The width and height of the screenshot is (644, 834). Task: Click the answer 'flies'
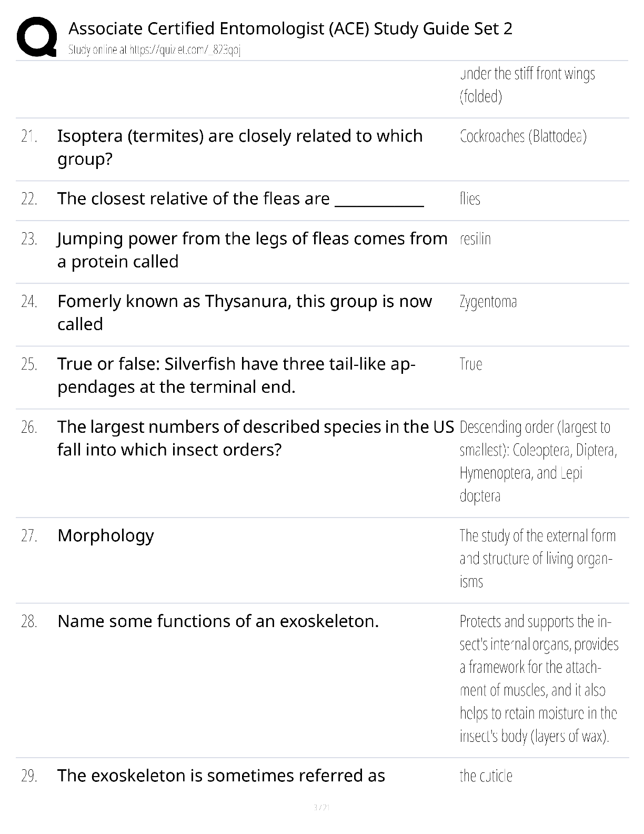tap(470, 199)
